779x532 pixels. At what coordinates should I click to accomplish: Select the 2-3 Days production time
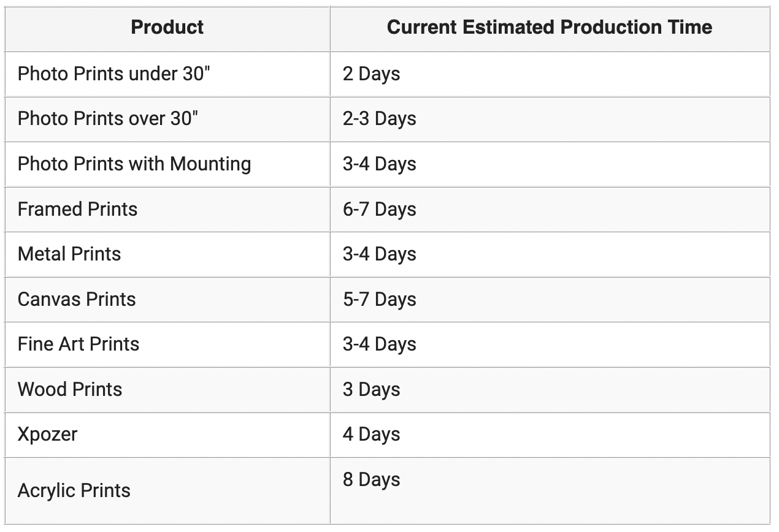(x=379, y=119)
